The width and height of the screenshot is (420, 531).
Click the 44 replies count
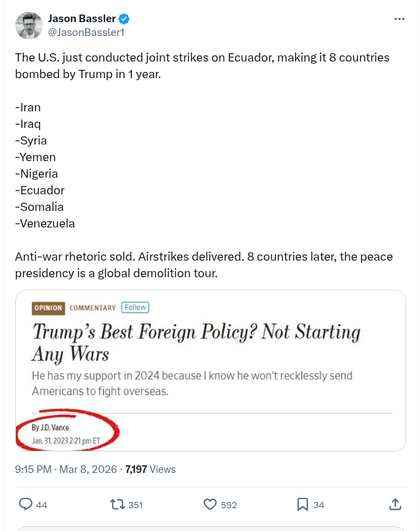tap(41, 505)
